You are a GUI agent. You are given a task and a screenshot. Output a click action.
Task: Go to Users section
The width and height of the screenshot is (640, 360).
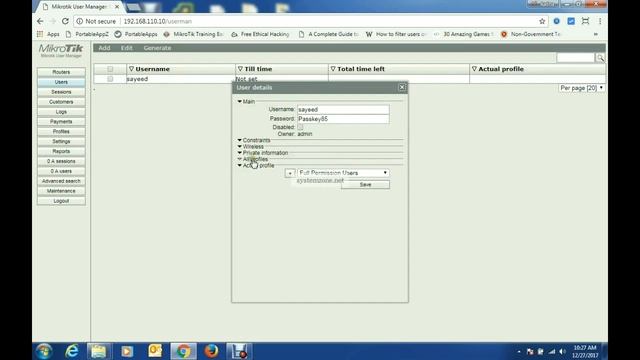pos(61,82)
